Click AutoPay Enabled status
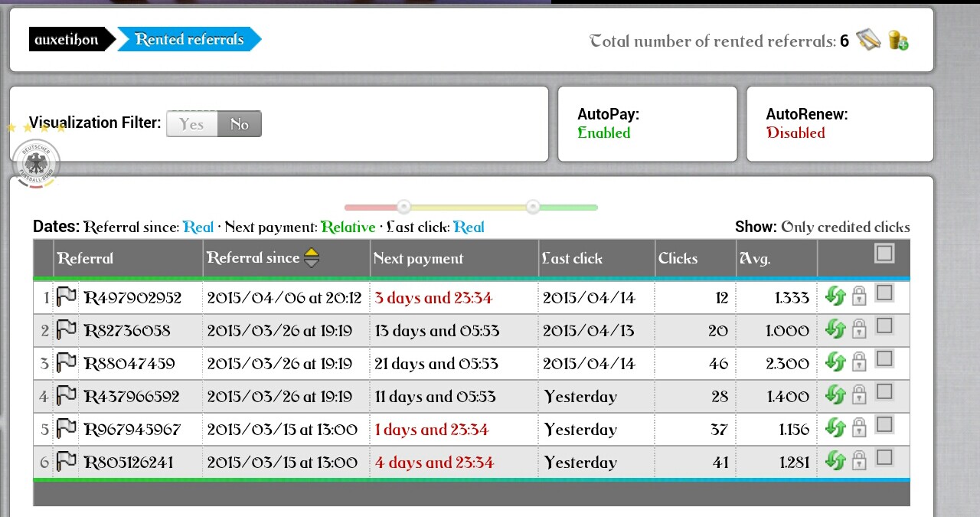The image size is (980, 517). point(604,133)
